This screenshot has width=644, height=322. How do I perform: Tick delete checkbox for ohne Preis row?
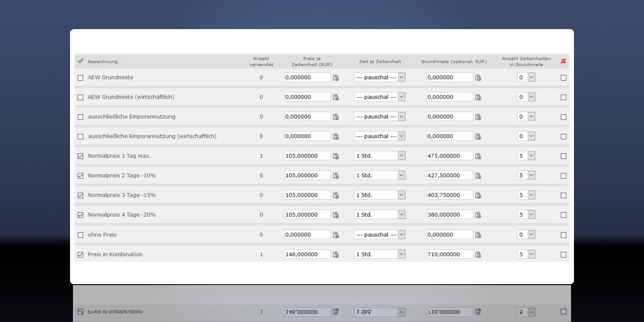(563, 235)
